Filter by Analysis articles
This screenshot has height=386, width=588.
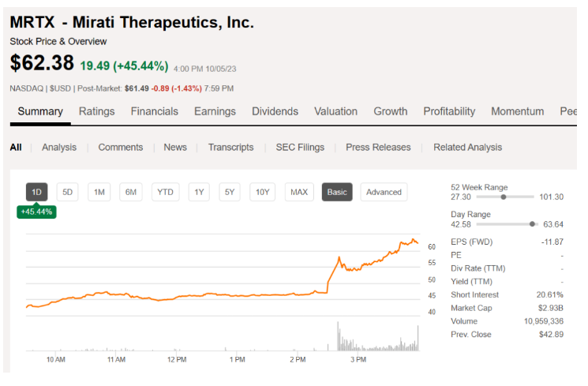[x=59, y=147]
